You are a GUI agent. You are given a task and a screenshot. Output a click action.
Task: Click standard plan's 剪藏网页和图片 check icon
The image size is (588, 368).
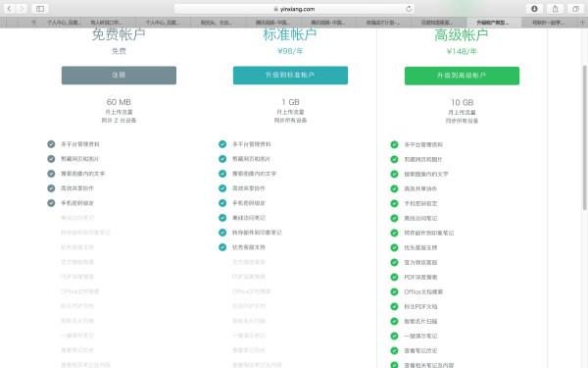click(222, 159)
